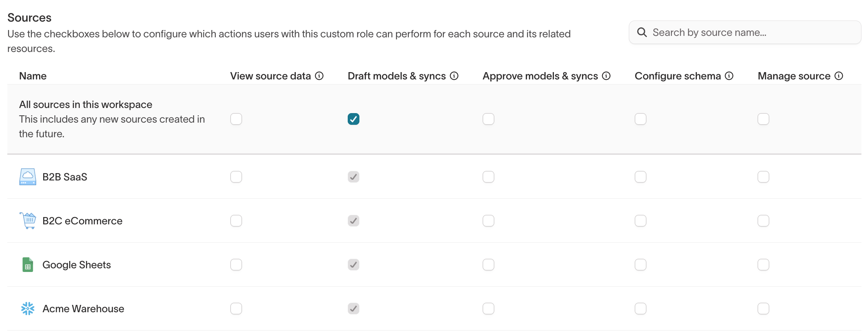Click Draft models checkbox for Google Sheets
This screenshot has width=868, height=336.
[354, 265]
